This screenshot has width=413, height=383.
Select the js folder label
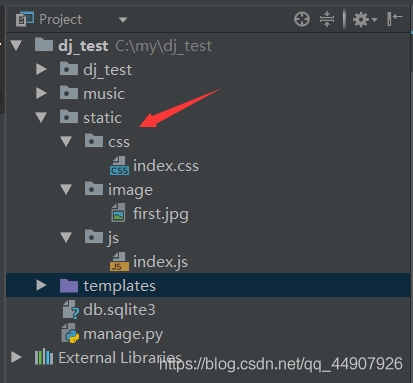tap(113, 238)
